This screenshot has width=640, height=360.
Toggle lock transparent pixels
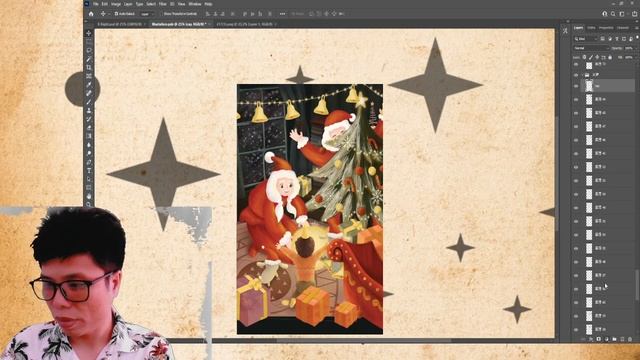[584, 57]
